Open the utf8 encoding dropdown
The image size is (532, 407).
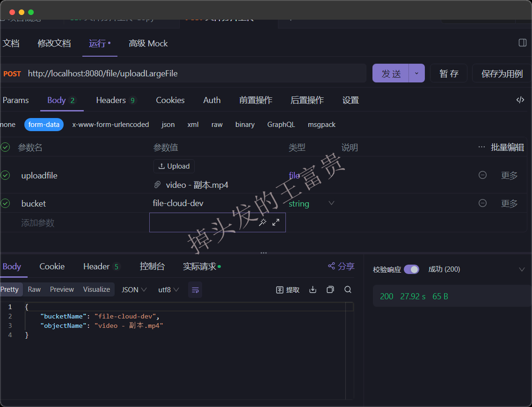168,290
